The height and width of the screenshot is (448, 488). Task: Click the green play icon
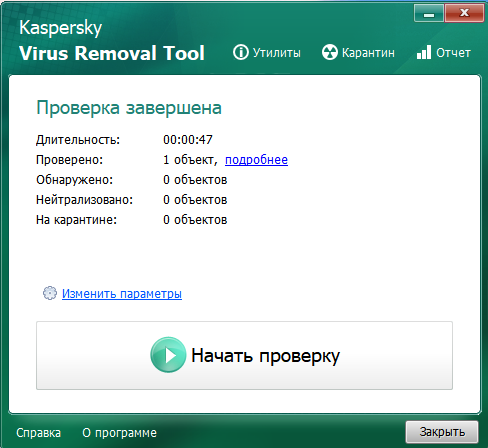(x=168, y=355)
